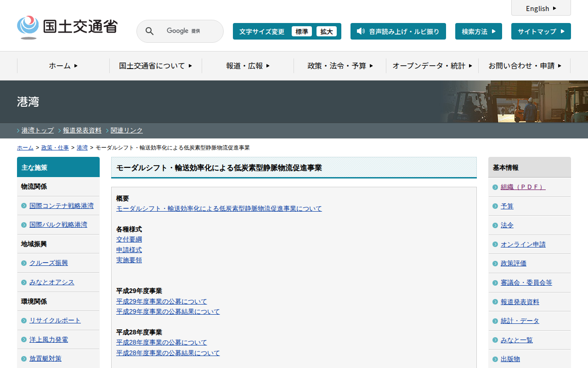Open the 交付要綱 link
This screenshot has width=588, height=368.
click(x=129, y=239)
